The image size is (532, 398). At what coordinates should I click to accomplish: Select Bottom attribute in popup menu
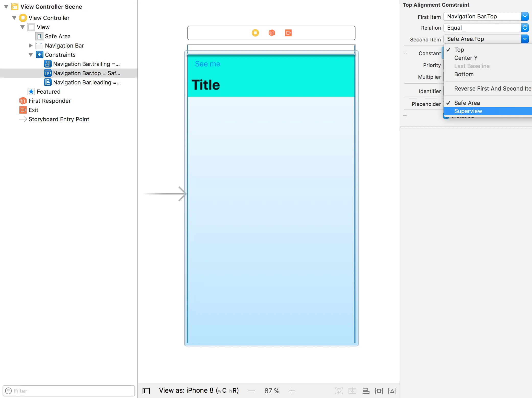pos(464,74)
